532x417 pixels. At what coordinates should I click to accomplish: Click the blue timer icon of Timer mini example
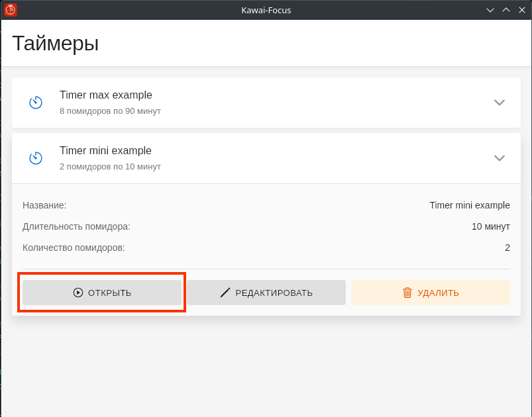[x=36, y=158]
